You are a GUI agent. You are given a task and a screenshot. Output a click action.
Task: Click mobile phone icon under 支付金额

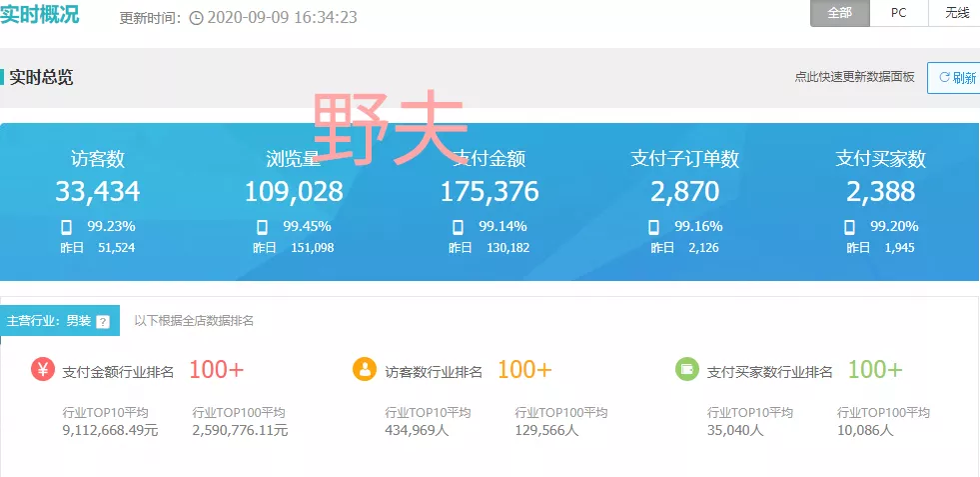pyautogui.click(x=459, y=227)
